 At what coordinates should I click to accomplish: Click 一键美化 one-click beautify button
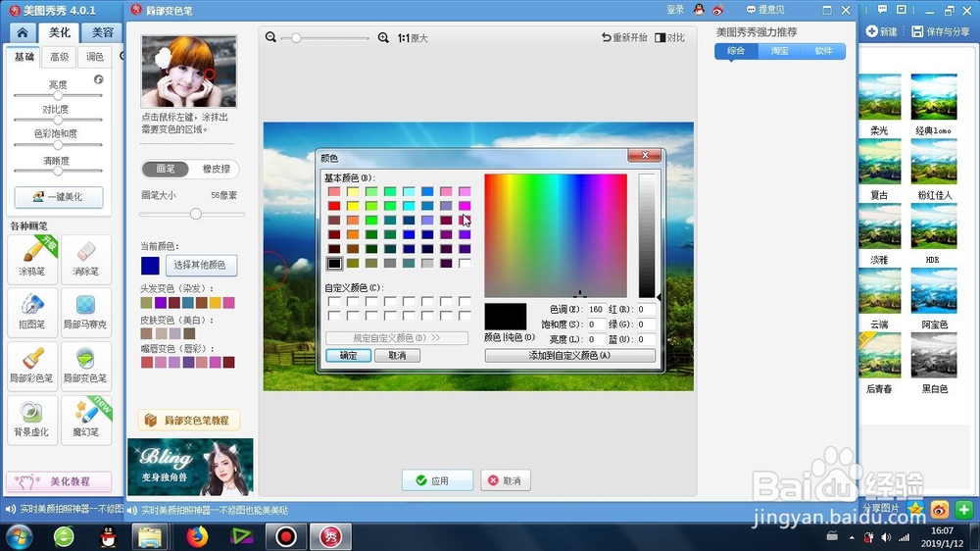tap(59, 197)
